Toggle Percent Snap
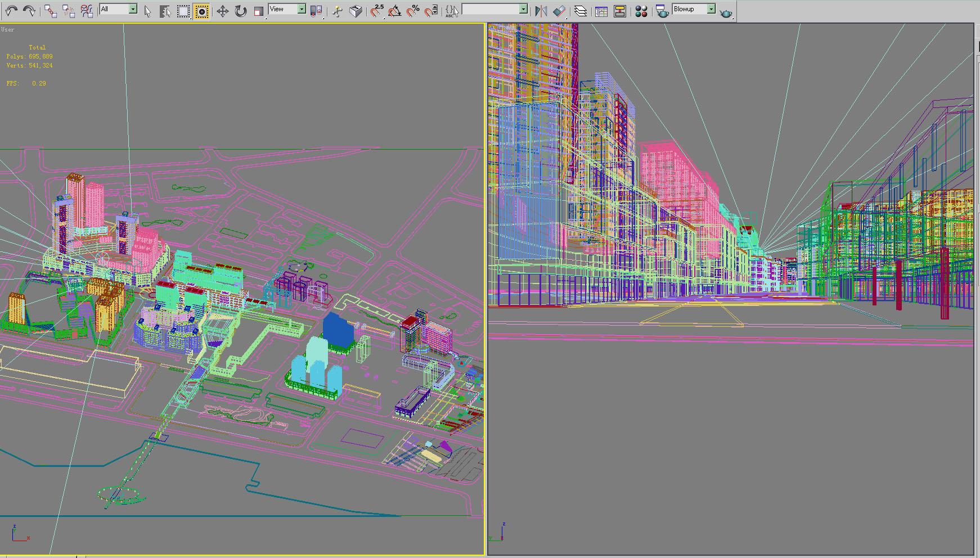The image size is (980, 558). point(413,11)
